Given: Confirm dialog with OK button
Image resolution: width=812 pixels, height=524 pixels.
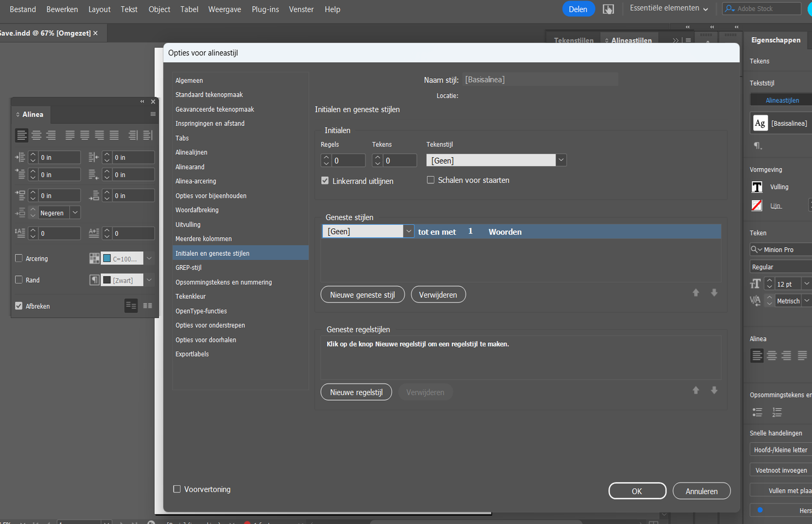Looking at the screenshot, I should (637, 491).
